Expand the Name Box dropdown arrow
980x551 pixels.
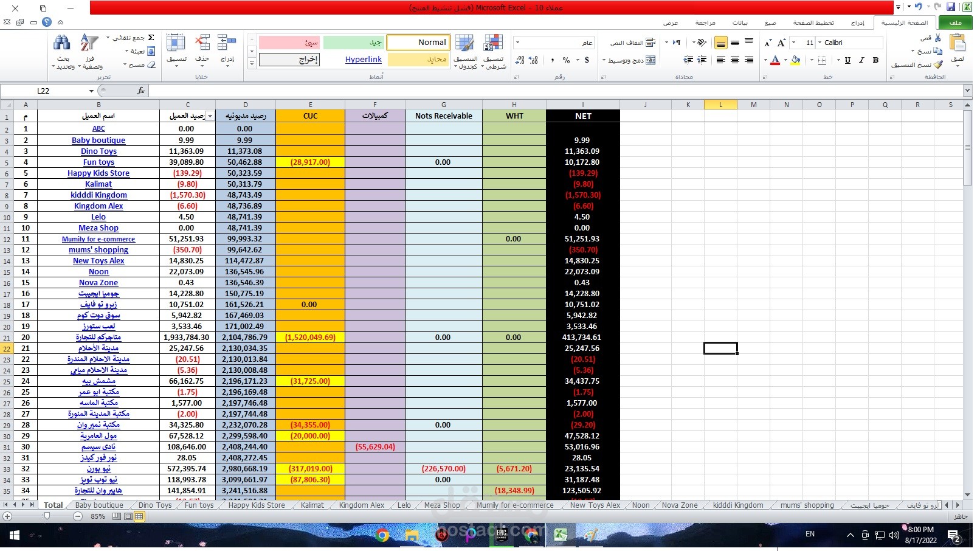point(92,91)
